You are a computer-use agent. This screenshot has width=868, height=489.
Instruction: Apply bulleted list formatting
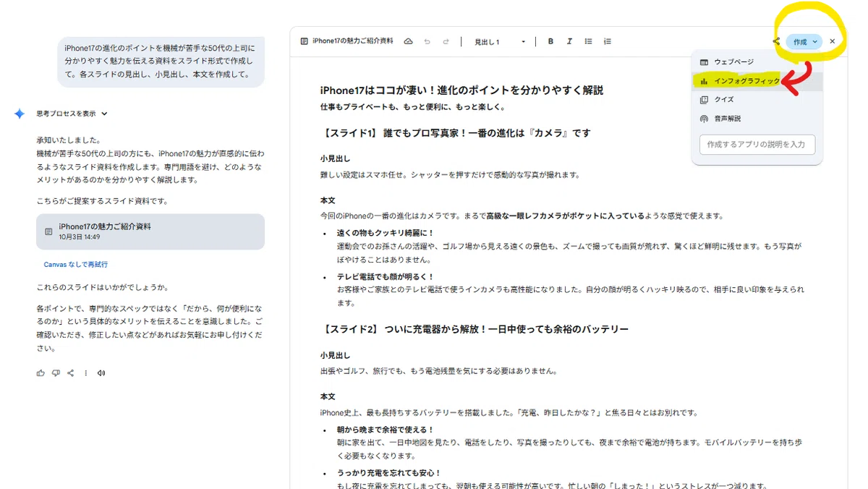[x=589, y=42]
